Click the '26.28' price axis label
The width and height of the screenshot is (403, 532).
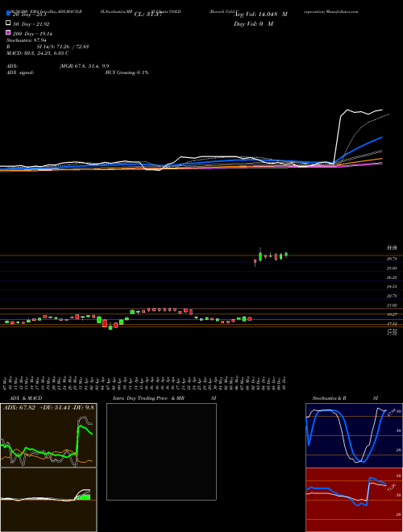(x=393, y=277)
